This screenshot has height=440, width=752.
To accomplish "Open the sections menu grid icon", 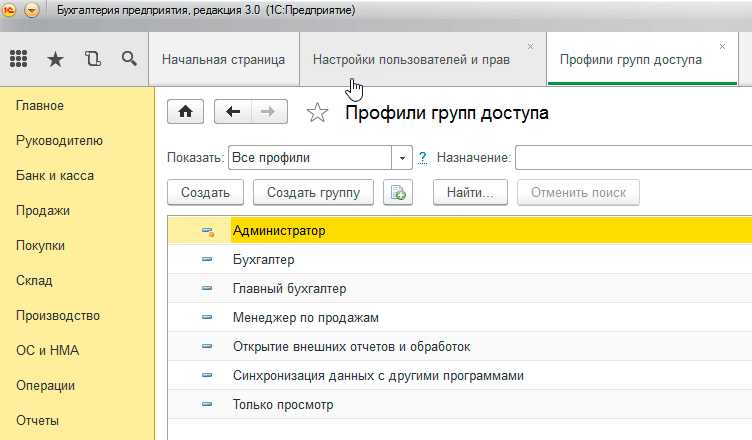I will pyautogui.click(x=19, y=59).
